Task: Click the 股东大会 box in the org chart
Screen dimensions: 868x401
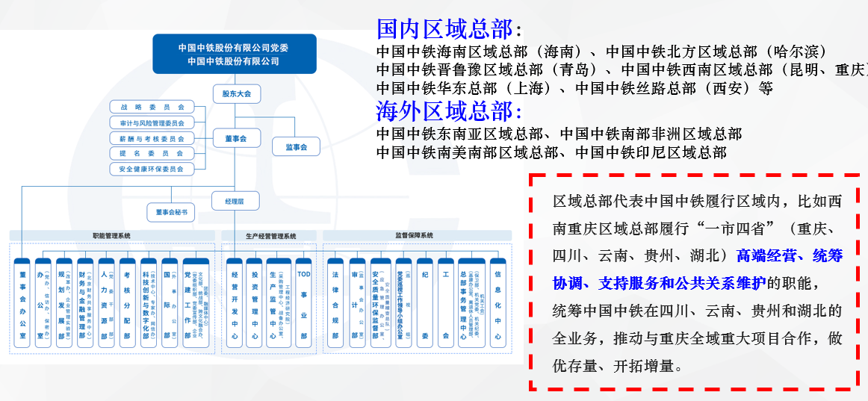Action: (x=236, y=94)
